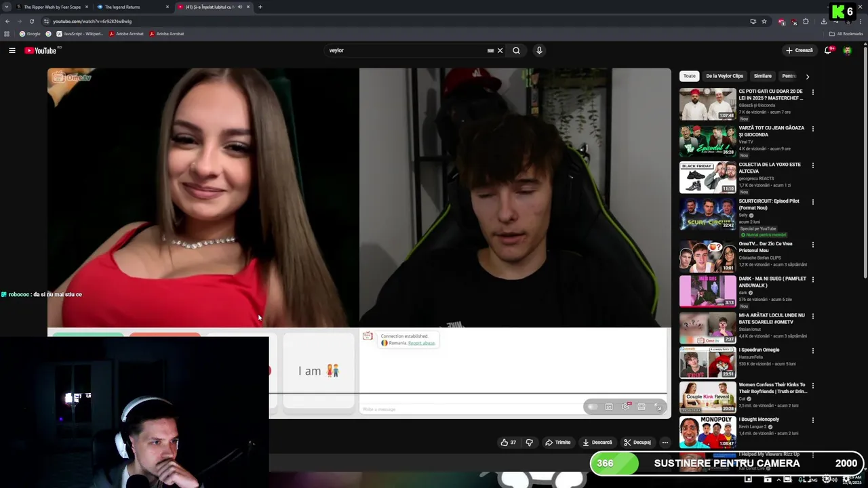Go to YouTube home via logo
Image resolution: width=868 pixels, height=488 pixels.
pos(41,50)
